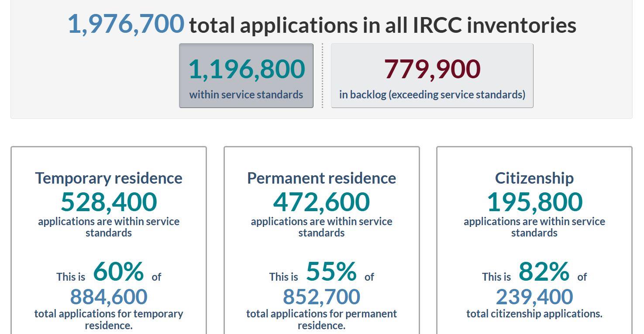Open the Temporary residence card heading
Viewport: 644px width, 334px height.
[109, 178]
